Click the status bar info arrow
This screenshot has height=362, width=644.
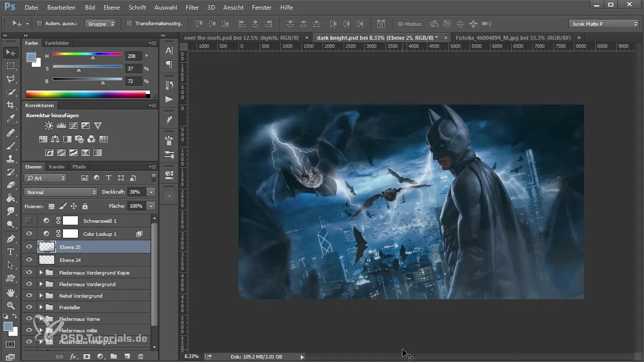[302, 356]
